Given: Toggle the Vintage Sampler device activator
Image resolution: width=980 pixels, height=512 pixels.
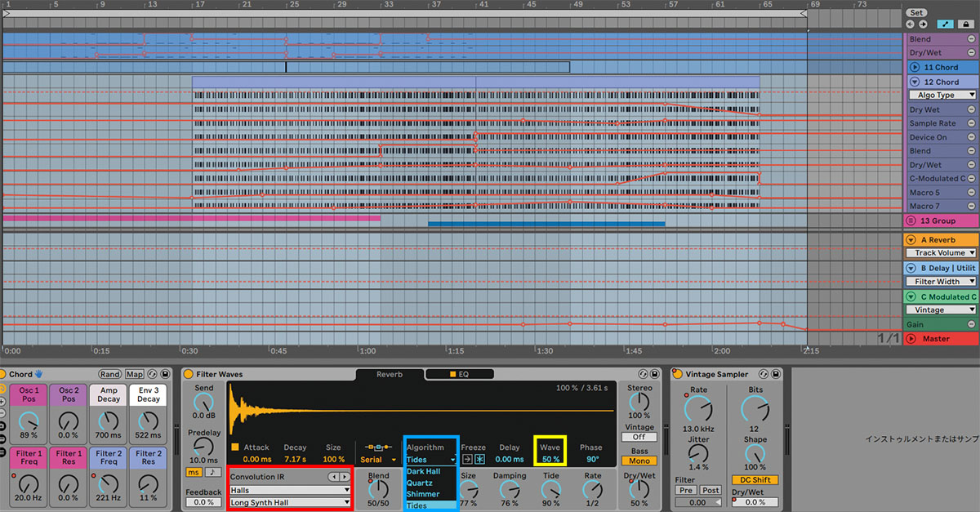Looking at the screenshot, I should (677, 374).
